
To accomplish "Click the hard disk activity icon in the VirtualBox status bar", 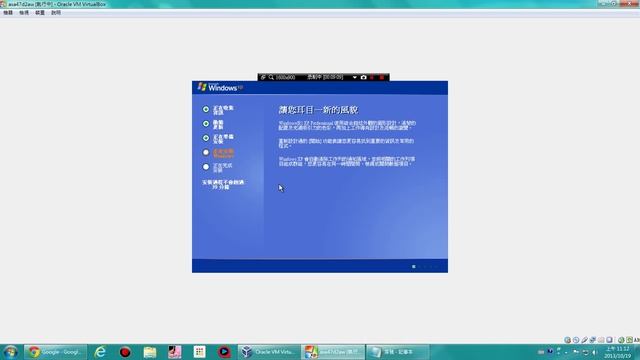I will coord(567,340).
